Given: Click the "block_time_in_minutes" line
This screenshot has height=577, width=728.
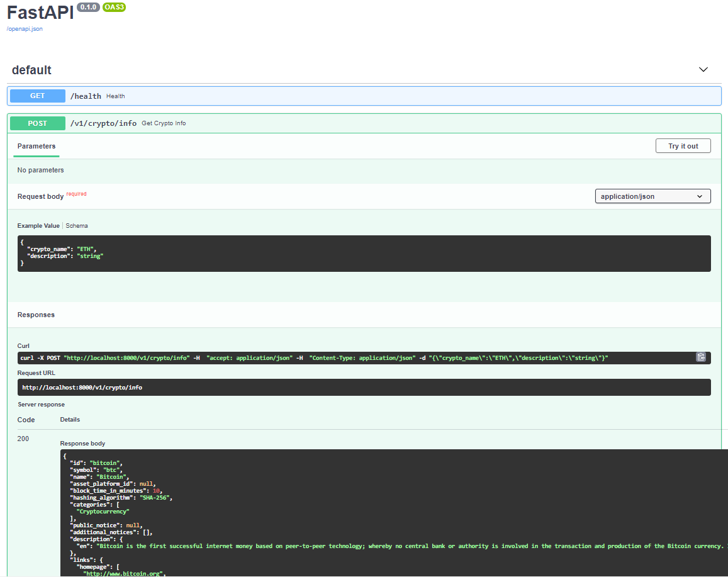Looking at the screenshot, I should tap(116, 491).
